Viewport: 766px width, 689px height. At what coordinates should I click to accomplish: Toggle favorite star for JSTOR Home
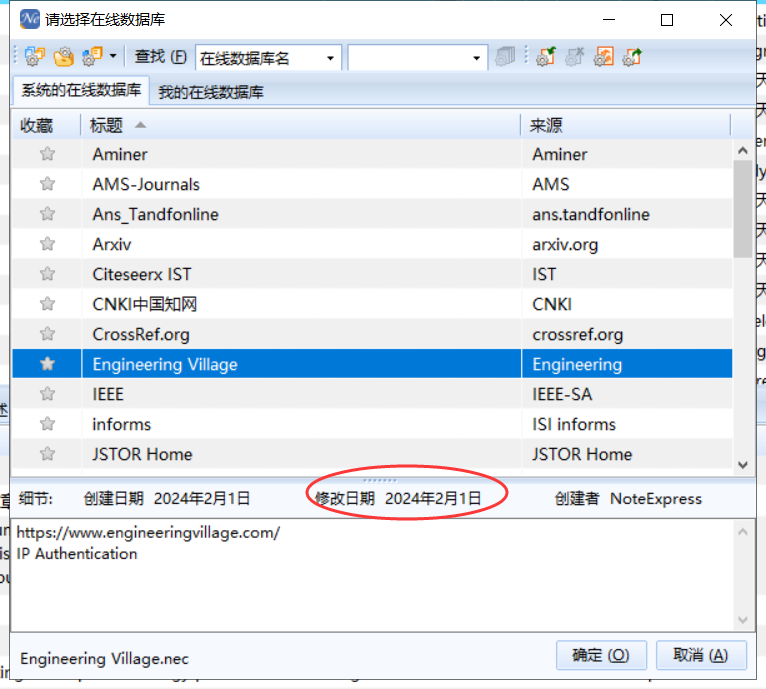tap(47, 454)
